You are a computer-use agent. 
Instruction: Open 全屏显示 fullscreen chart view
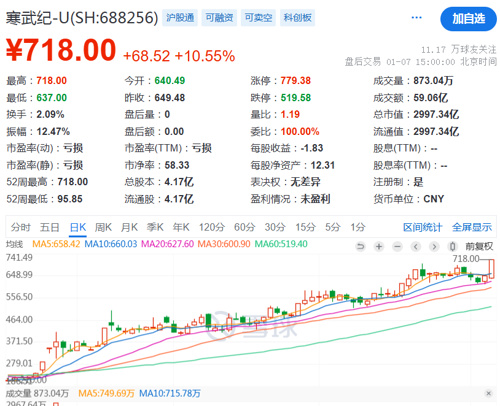click(472, 227)
